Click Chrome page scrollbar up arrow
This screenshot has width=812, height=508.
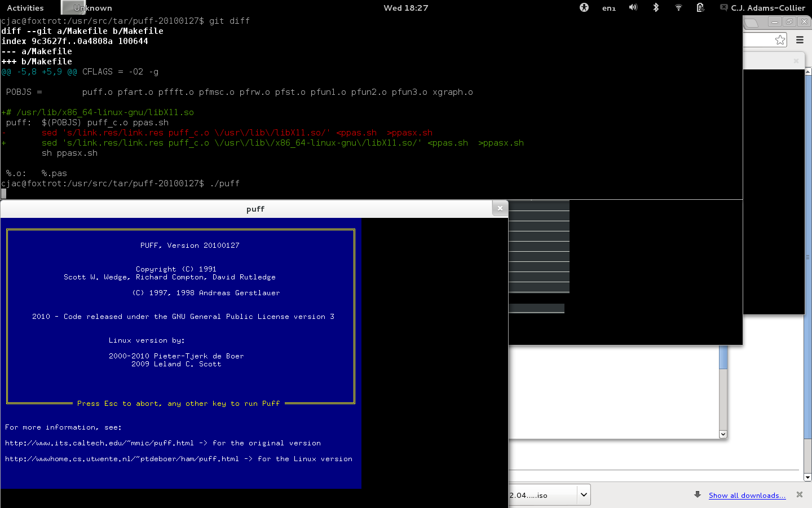click(807, 72)
